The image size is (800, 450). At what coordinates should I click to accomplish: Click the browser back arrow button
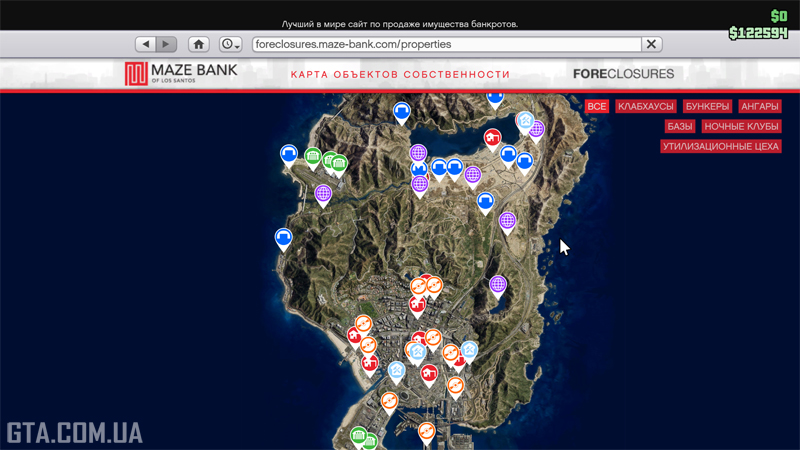146,44
